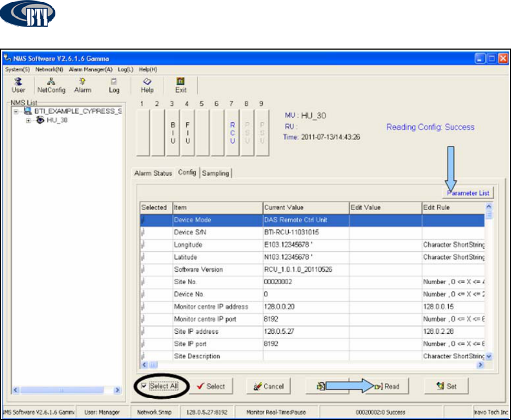Check the Device No. row checkbox

[143, 294]
